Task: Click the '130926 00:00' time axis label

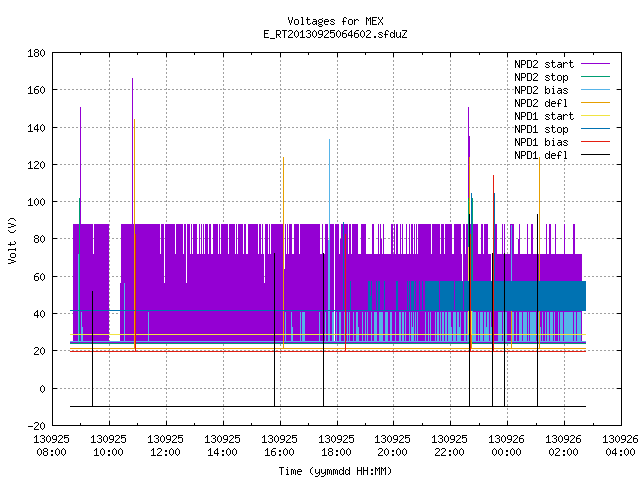Action: (x=507, y=446)
